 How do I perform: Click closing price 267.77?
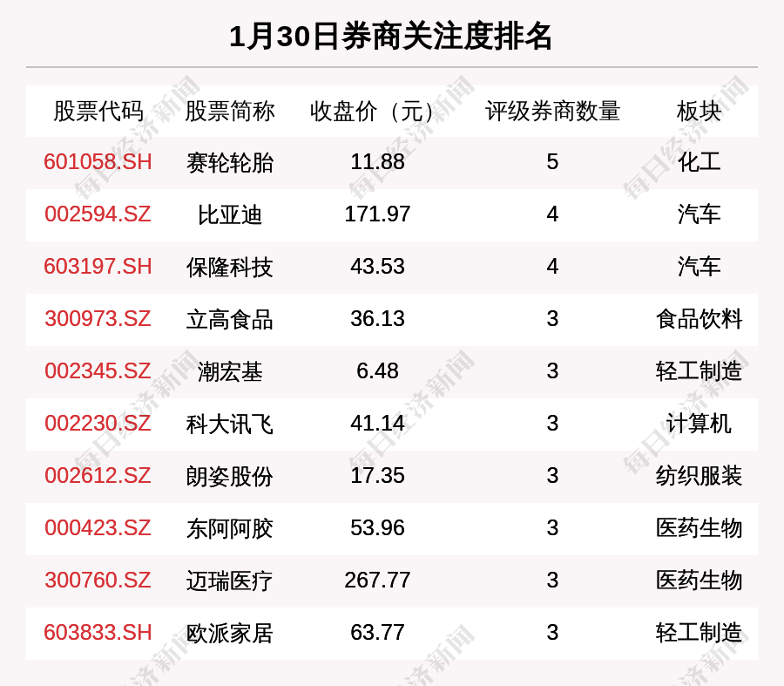click(377, 581)
